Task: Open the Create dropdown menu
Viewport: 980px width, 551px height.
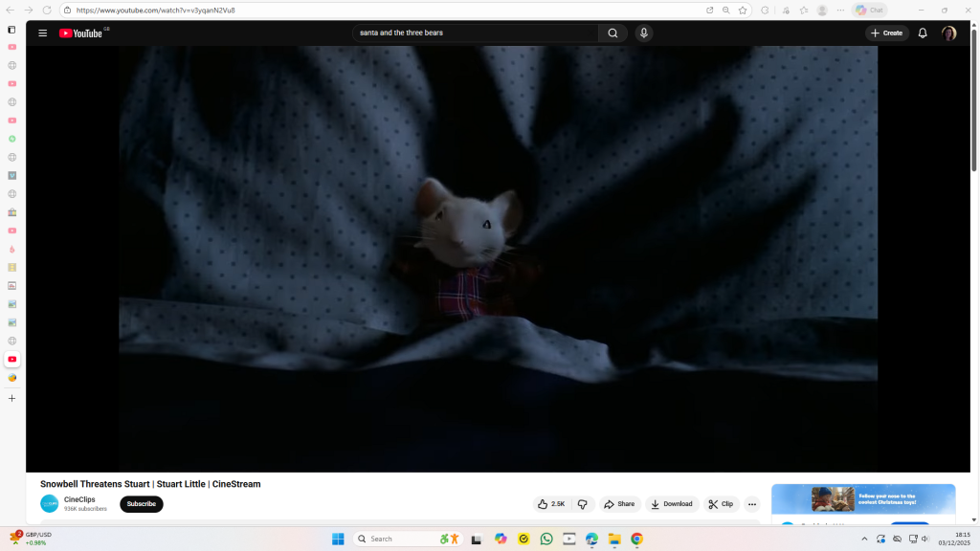Action: pyautogui.click(x=887, y=33)
